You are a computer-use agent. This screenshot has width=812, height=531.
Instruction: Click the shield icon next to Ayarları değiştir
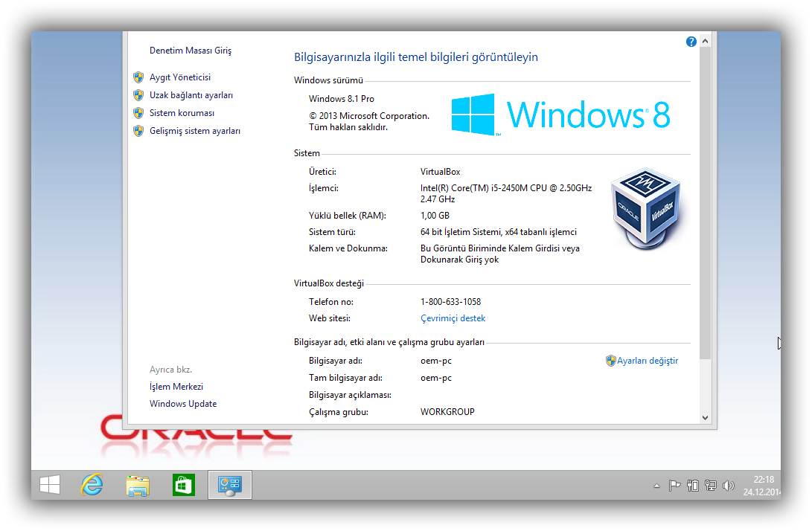pos(610,361)
